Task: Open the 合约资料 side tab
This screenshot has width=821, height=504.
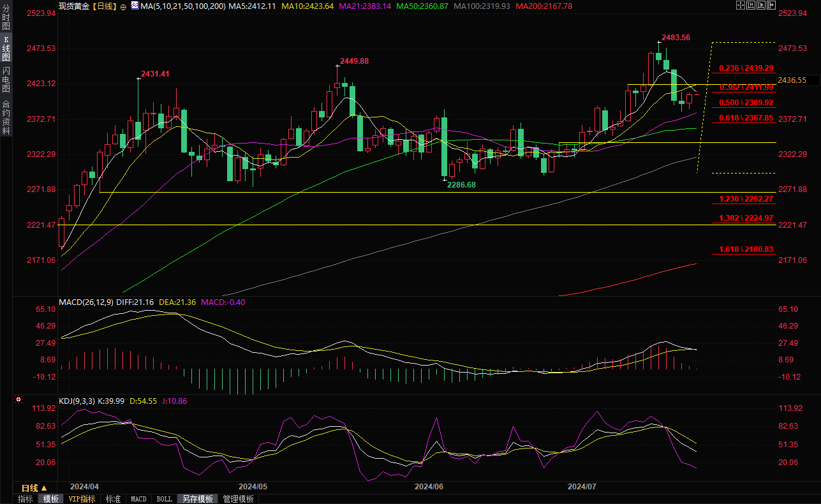Action: click(6, 117)
